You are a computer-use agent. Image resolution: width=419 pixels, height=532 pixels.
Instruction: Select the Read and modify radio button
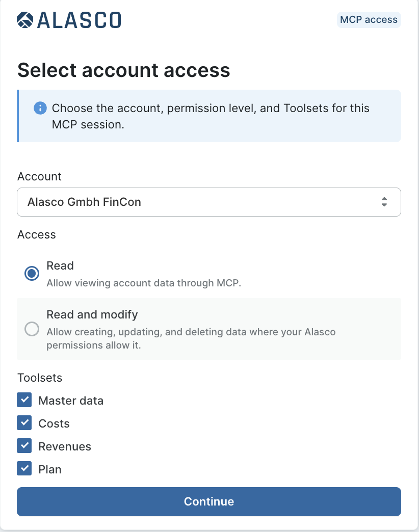point(32,329)
